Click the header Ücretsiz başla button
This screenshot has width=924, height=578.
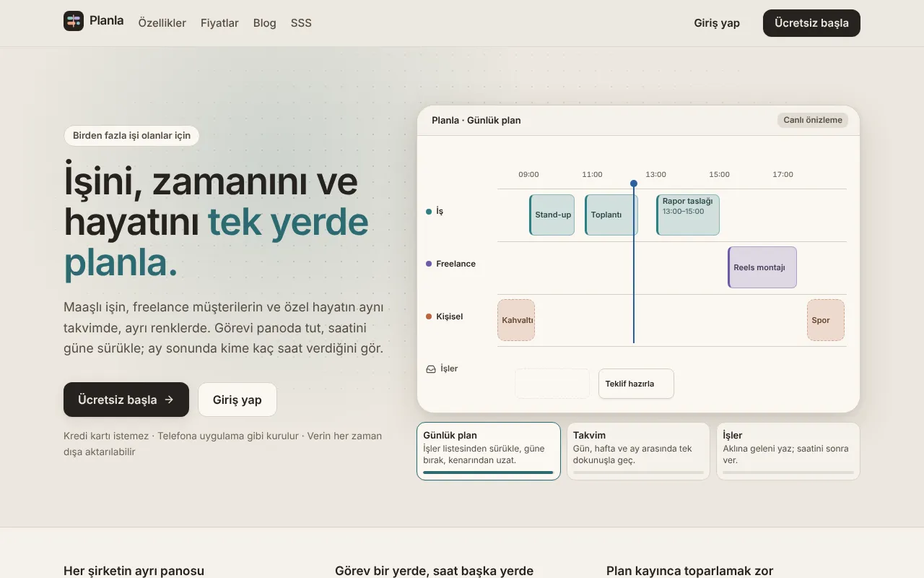(x=811, y=23)
